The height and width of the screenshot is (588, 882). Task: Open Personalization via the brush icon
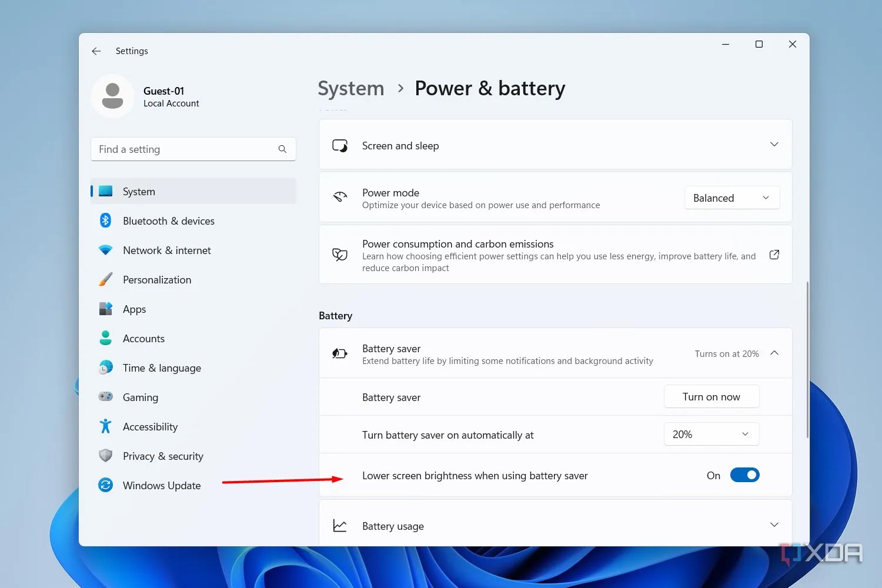(x=105, y=279)
